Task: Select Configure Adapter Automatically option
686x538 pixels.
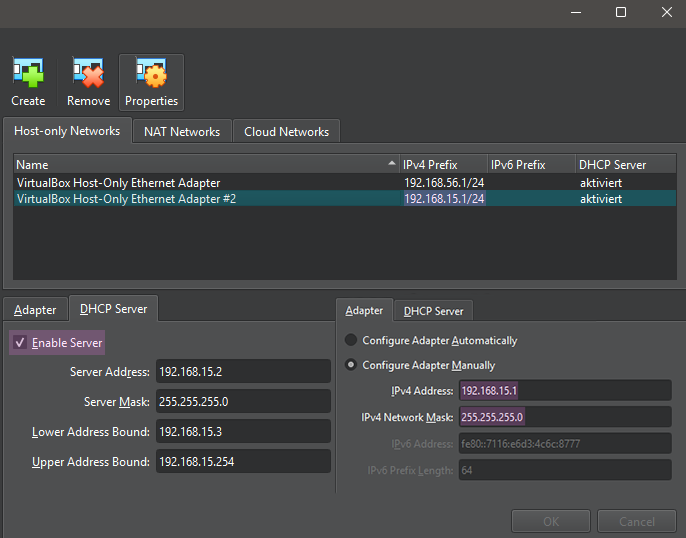Action: [x=431, y=340]
